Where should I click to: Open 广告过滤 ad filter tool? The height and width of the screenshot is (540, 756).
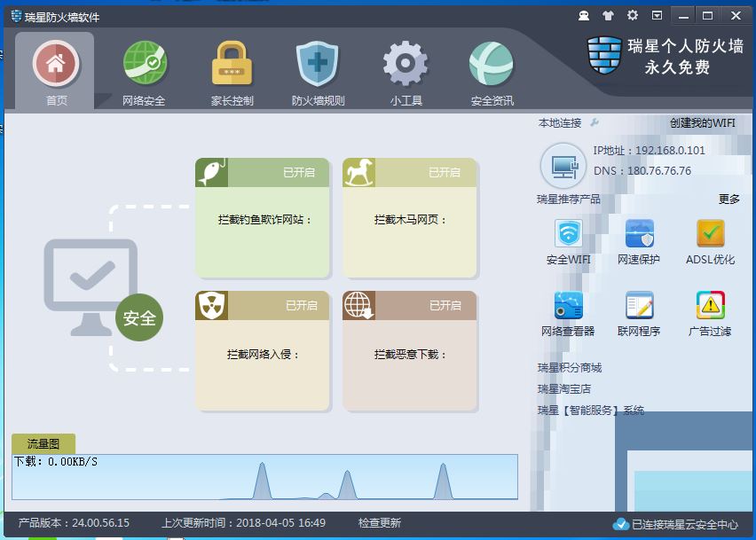[x=710, y=314]
